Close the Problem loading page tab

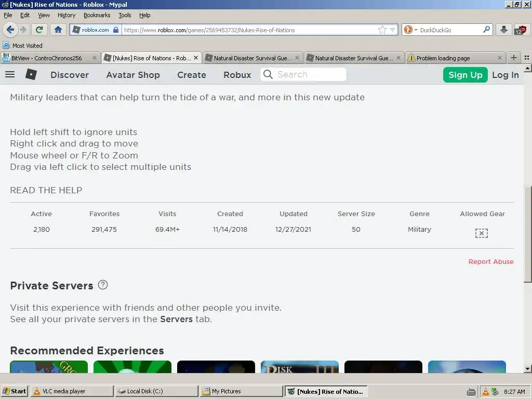coord(500,58)
